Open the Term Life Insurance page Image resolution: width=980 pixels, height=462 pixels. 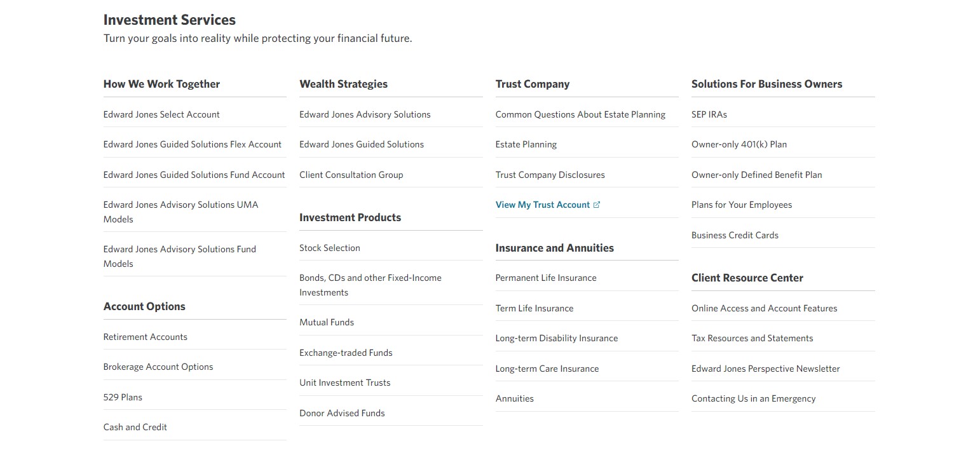pyautogui.click(x=534, y=308)
